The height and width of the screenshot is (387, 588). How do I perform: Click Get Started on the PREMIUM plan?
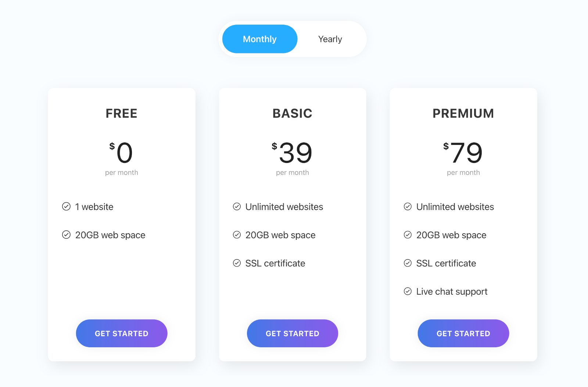463,333
